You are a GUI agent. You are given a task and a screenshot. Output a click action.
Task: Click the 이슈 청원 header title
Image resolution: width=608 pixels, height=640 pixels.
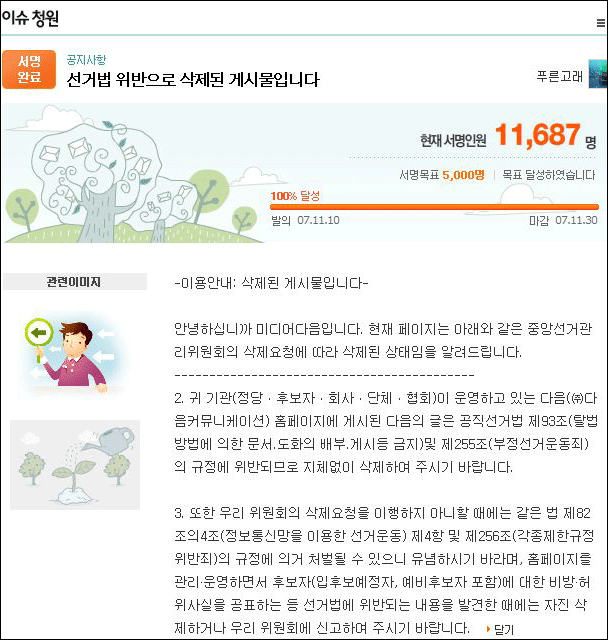tap(30, 18)
